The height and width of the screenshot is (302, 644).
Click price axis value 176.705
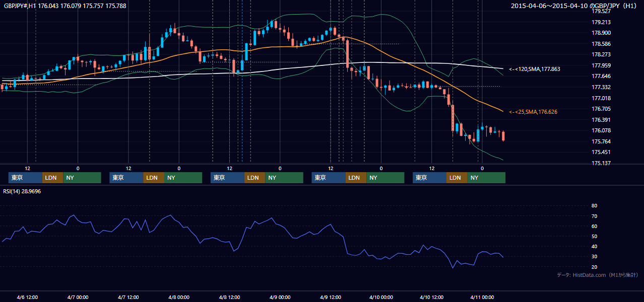pos(601,109)
